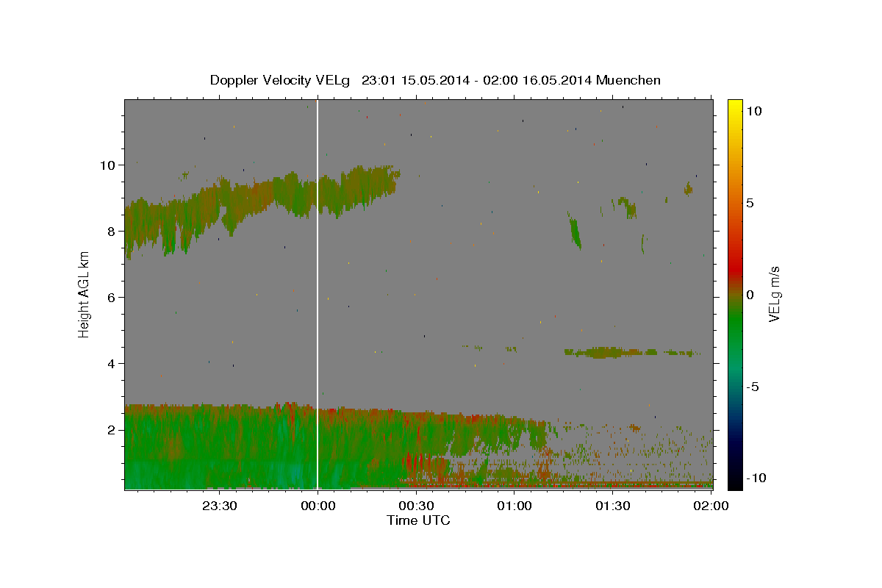Screen dimensions: 882x588
Task: Click the green streak near 8 km at 01:20
Action: (575, 230)
